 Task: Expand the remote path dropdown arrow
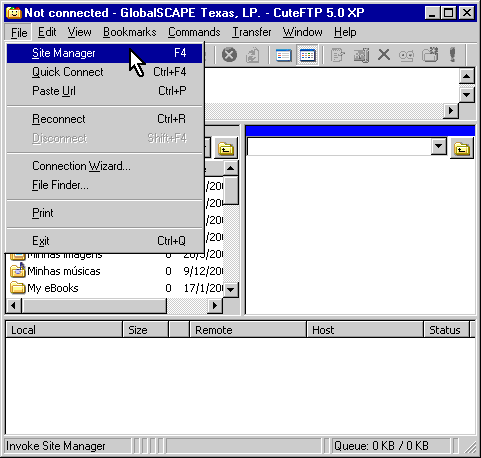pos(439,146)
